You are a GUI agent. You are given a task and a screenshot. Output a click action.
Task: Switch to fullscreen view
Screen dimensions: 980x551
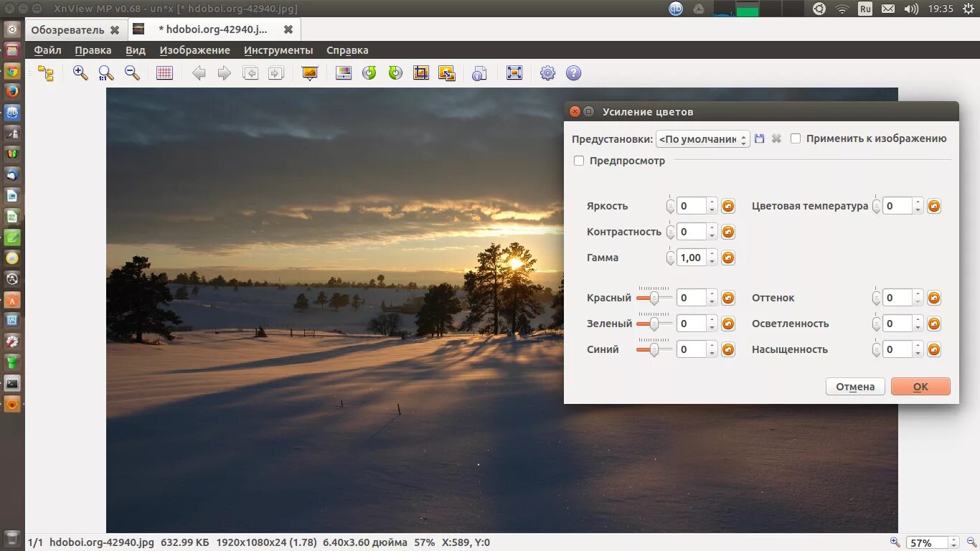pyautogui.click(x=514, y=72)
